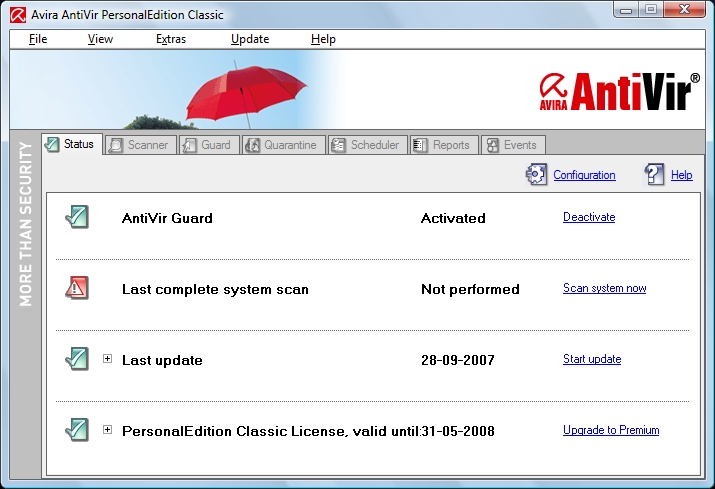This screenshot has height=489, width=715.
Task: Click the Upgrade to Premium link
Action: (x=611, y=430)
